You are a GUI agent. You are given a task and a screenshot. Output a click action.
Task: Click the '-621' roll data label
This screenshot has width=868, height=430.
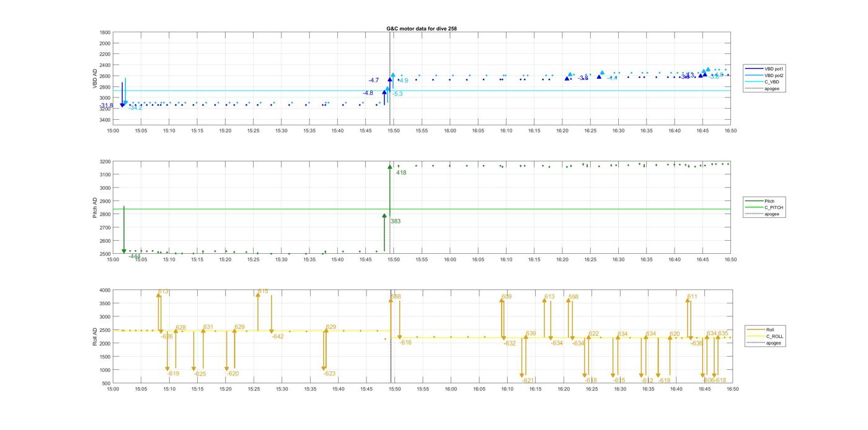pos(528,380)
